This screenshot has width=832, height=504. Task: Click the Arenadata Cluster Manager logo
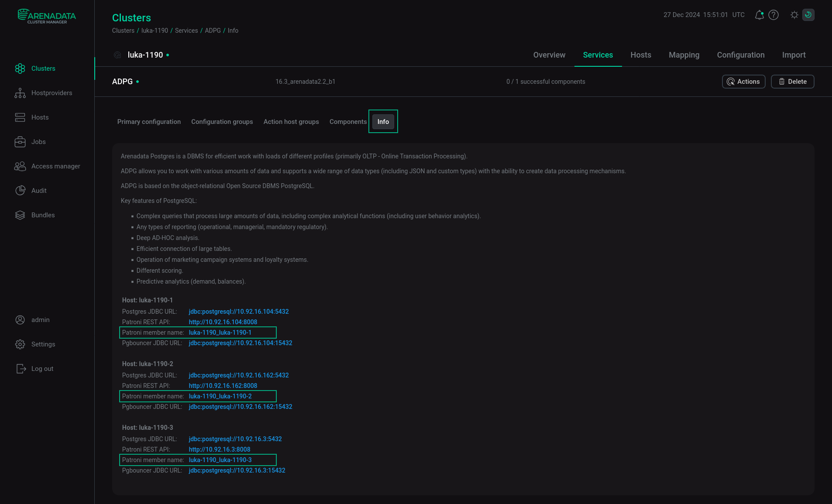pyautogui.click(x=47, y=17)
